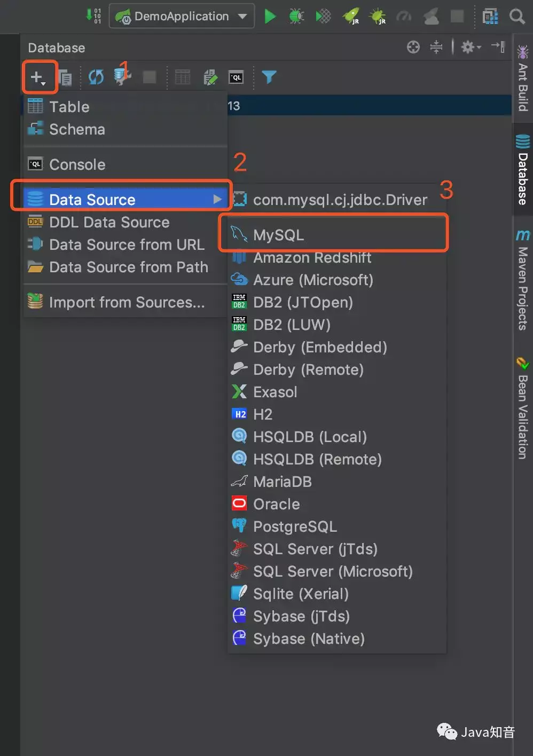Click Import from Sources... option
533x756 pixels.
click(x=127, y=302)
